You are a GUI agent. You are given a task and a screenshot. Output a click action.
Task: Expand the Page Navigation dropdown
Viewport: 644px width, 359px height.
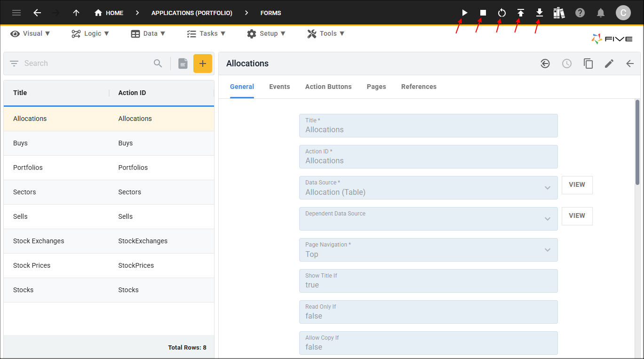(547, 249)
